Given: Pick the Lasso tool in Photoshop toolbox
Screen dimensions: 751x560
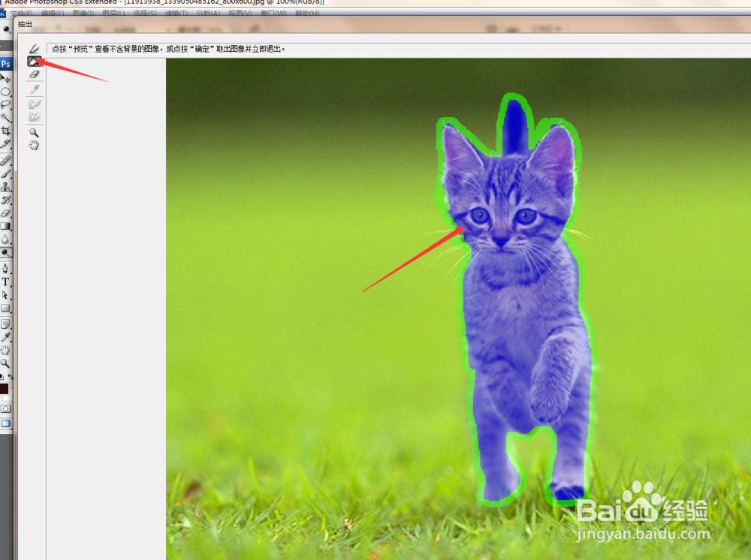Looking at the screenshot, I should pos(6,104).
